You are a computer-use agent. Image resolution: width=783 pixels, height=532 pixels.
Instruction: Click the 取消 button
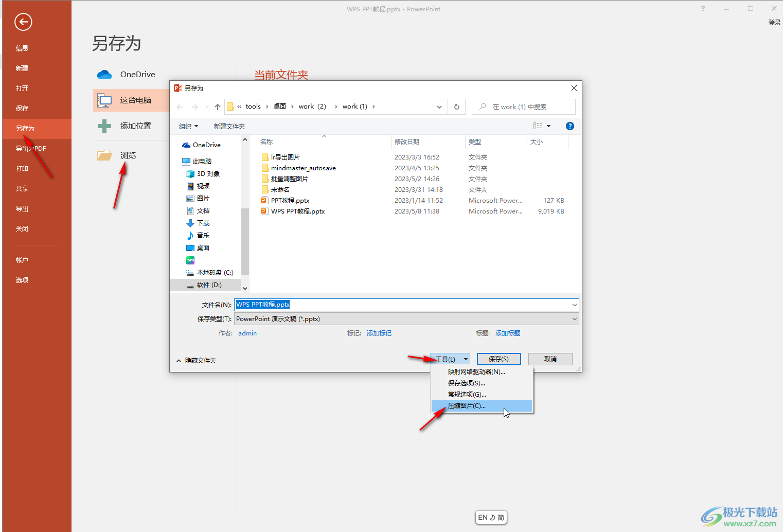[550, 359]
